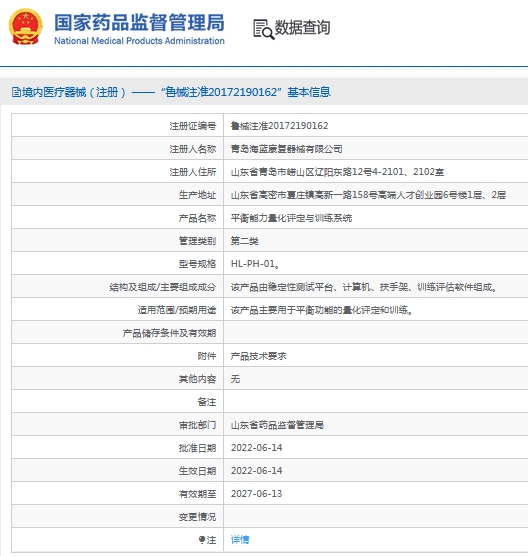
Task: Click National Medical Products Administration English subtitle
Action: pyautogui.click(x=139, y=41)
